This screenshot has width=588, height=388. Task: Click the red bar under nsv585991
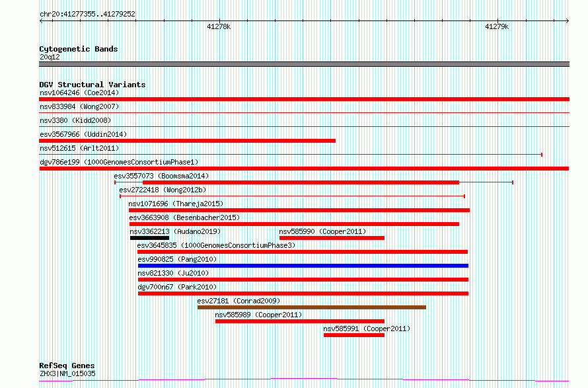click(x=354, y=335)
